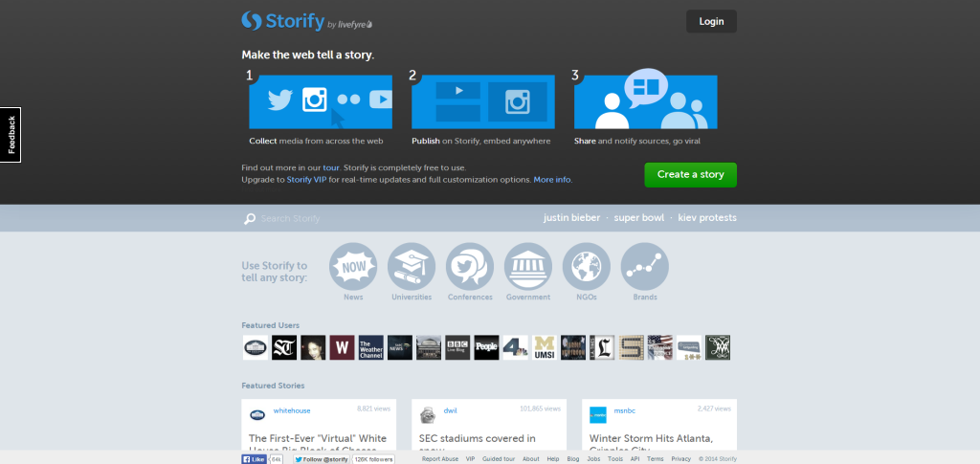
Task: Click the msnbc story avatar
Action: coord(598,414)
